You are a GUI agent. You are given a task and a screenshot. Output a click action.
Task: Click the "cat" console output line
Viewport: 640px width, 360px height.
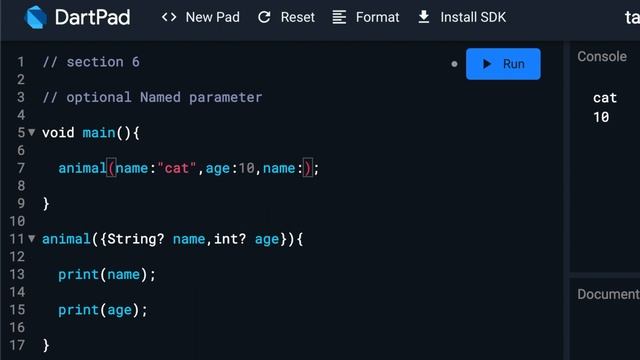(605, 98)
